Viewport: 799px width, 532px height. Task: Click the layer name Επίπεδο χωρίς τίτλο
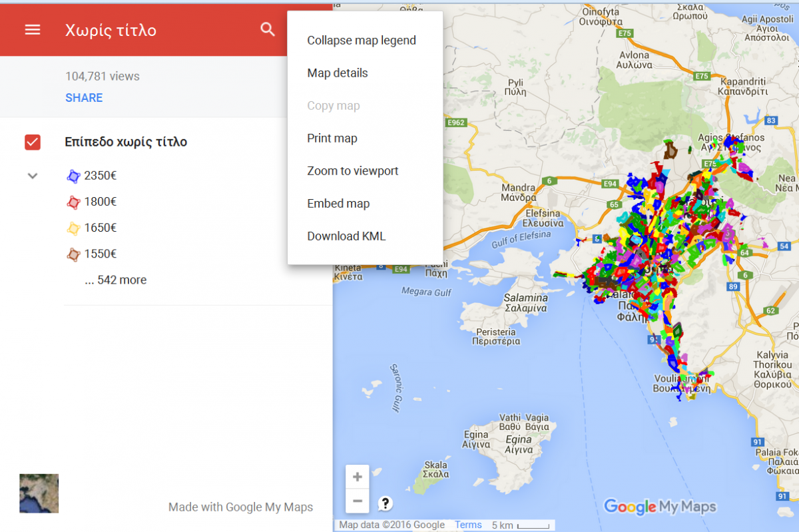click(126, 142)
